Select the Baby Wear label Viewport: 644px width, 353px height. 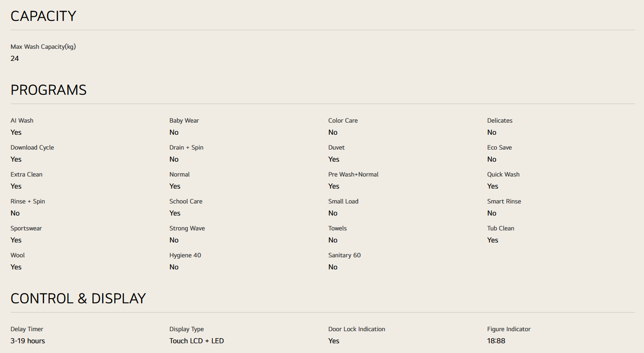(184, 120)
